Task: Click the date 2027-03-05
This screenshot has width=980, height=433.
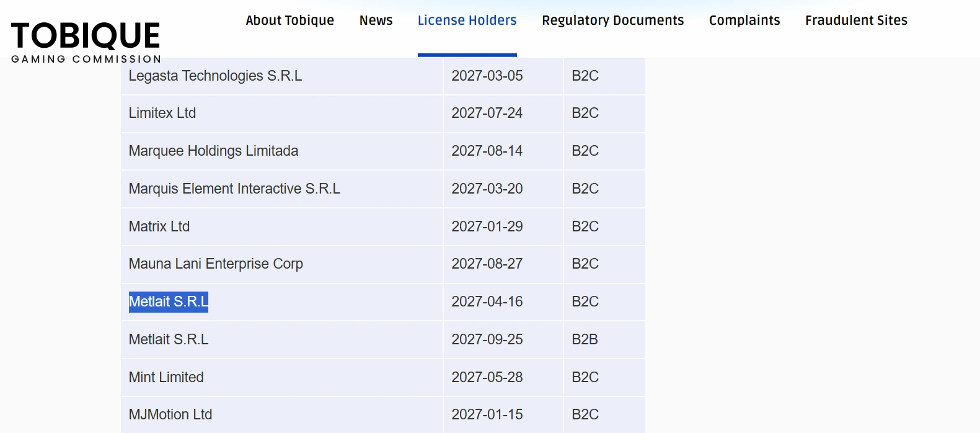Action: tap(487, 76)
